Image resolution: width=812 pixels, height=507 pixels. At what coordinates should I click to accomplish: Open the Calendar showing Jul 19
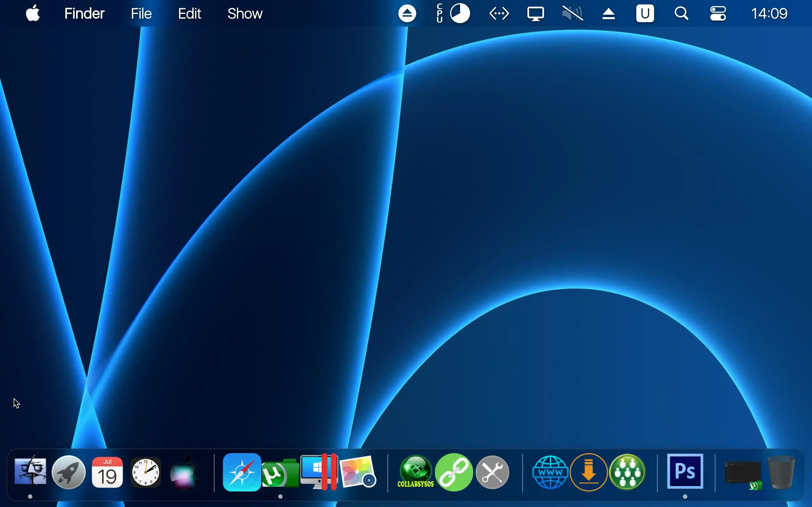click(108, 472)
